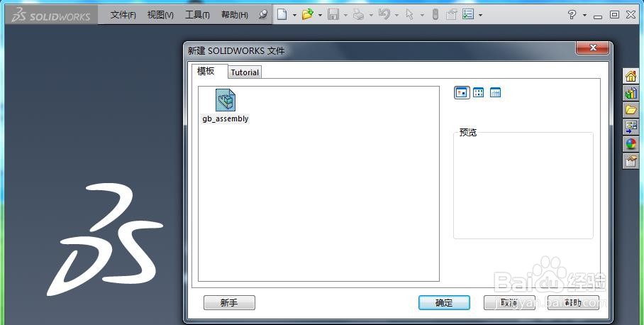Switch to details list view in the dialog
This screenshot has width=644, height=325.
tap(495, 93)
